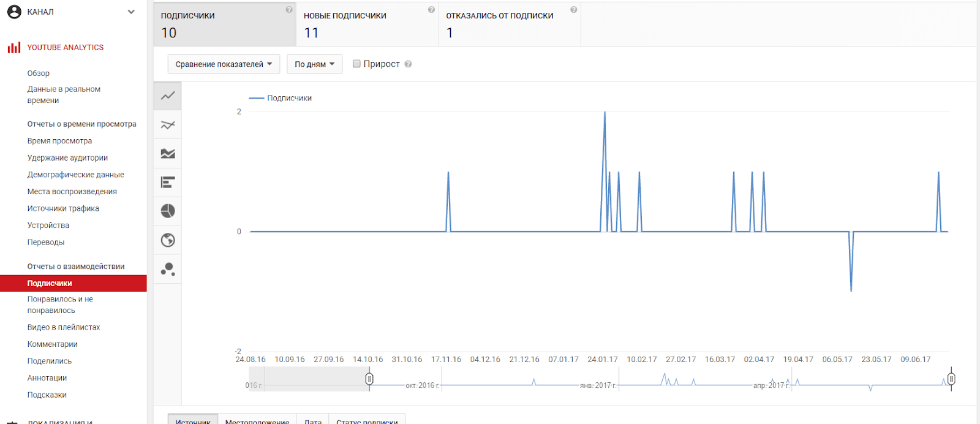Click the Подписчики chart legend label
980x424 pixels.
[289, 98]
